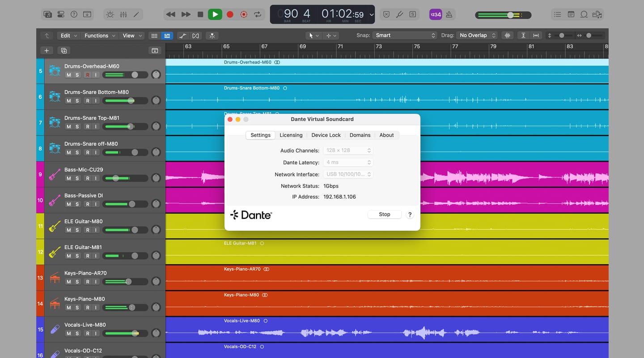Open the Audio Channels 128 × 128 dropdown
644x358 pixels.
pyautogui.click(x=348, y=150)
